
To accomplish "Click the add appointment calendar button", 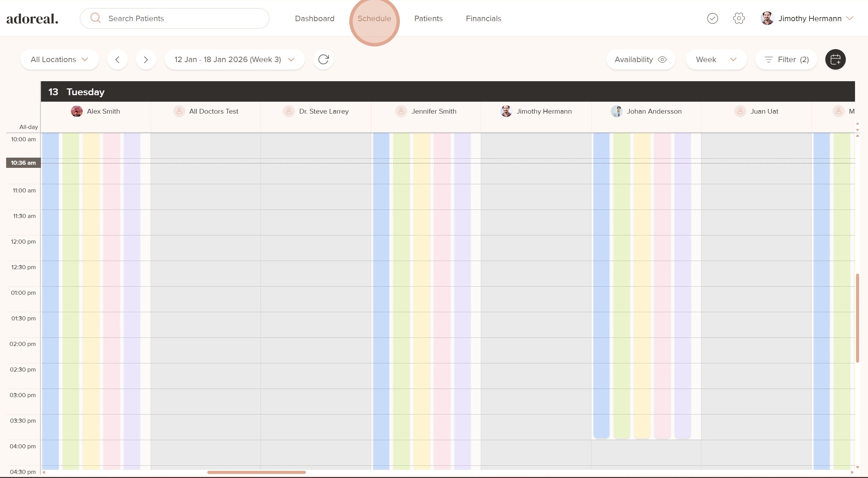I will 835,59.
